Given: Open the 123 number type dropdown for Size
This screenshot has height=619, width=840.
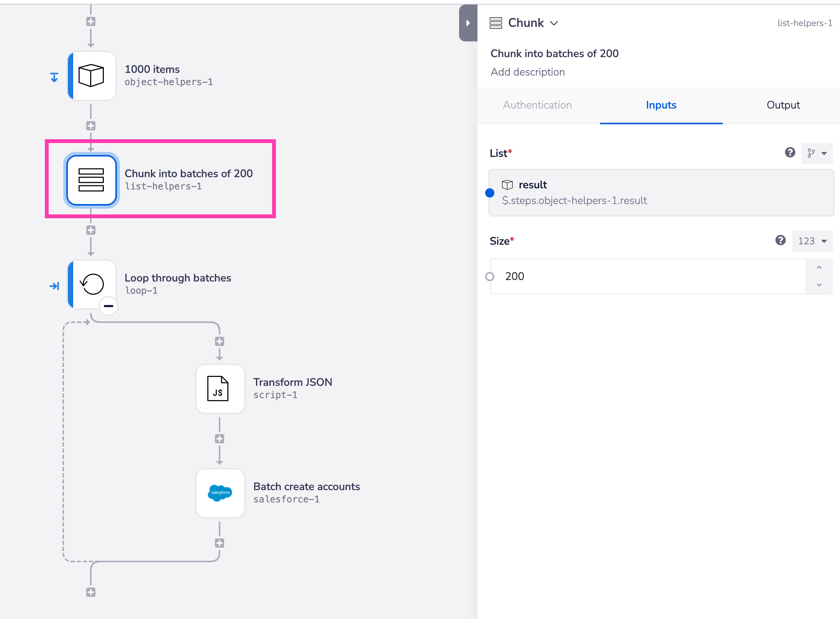Looking at the screenshot, I should click(x=812, y=241).
